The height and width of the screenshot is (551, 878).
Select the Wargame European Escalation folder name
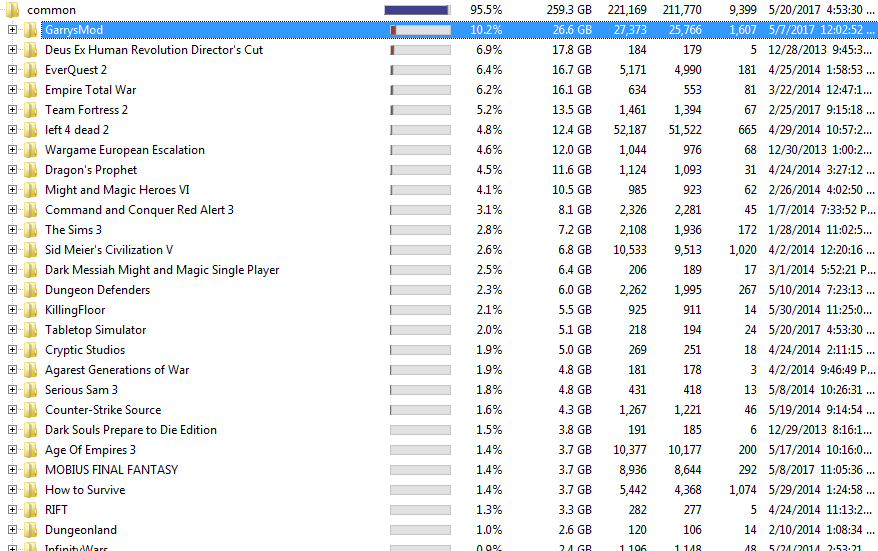(125, 150)
